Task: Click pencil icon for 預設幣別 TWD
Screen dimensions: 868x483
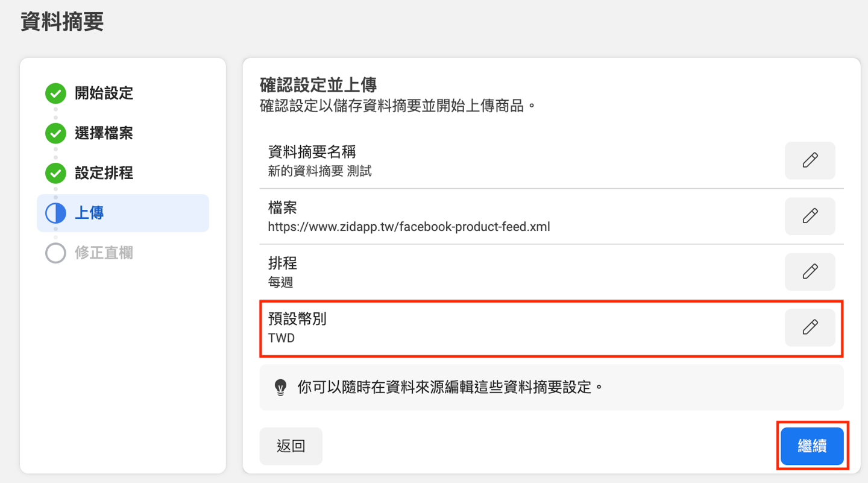Action: click(810, 327)
